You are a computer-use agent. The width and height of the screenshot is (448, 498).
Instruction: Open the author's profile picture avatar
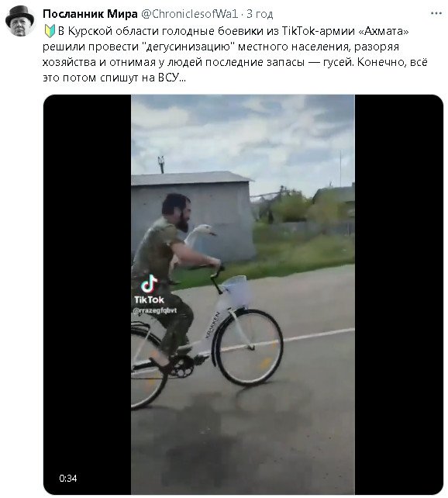[x=19, y=21]
